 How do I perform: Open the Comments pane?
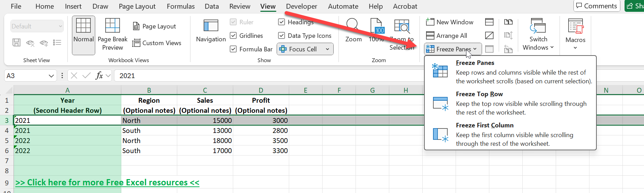coord(596,6)
